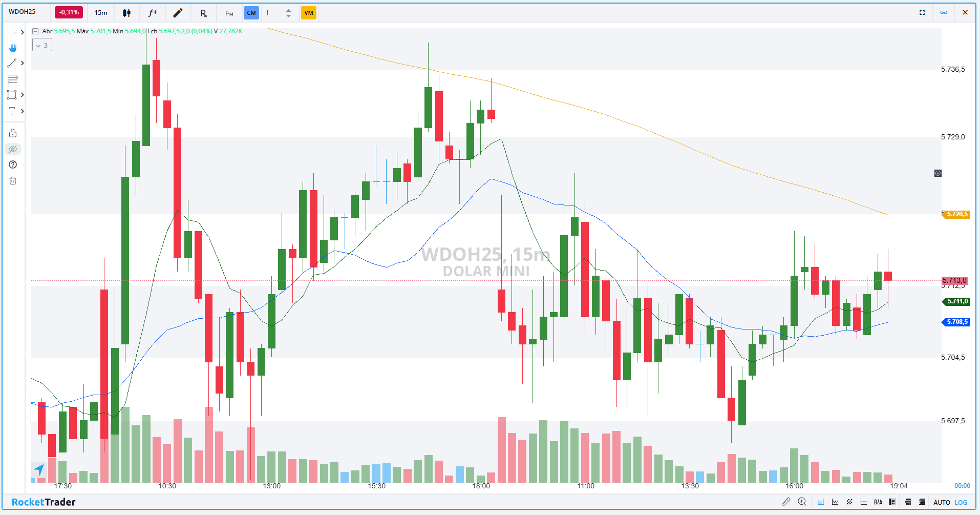
Task: Open the add indicator (f+) menu
Action: [x=153, y=13]
